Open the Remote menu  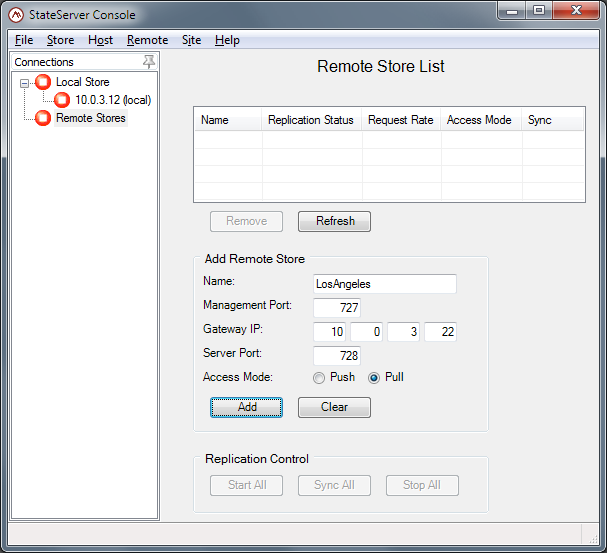click(147, 40)
